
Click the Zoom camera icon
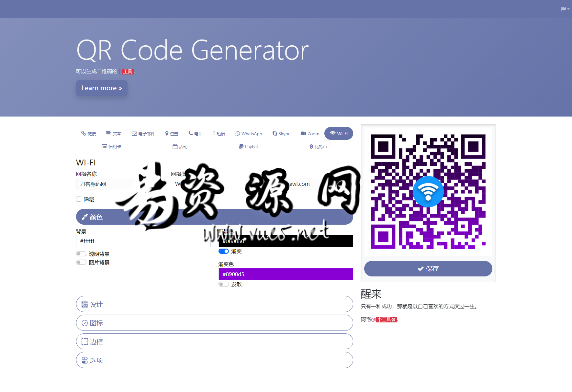(x=303, y=133)
